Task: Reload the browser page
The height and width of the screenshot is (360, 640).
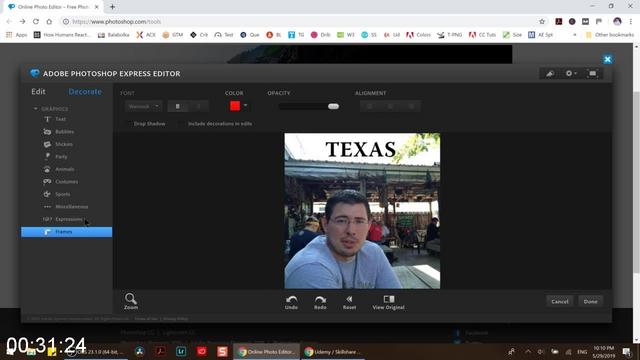Action: 36,22
